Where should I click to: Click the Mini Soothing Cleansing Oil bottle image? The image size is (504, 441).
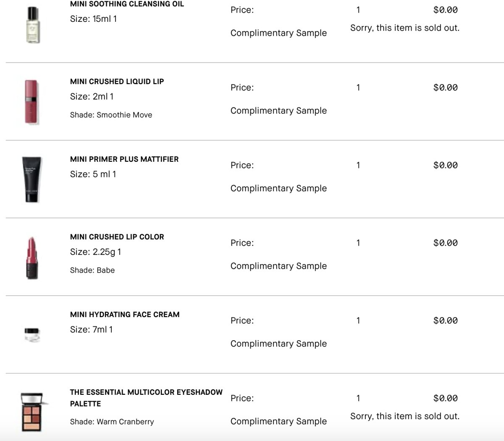coord(32,25)
